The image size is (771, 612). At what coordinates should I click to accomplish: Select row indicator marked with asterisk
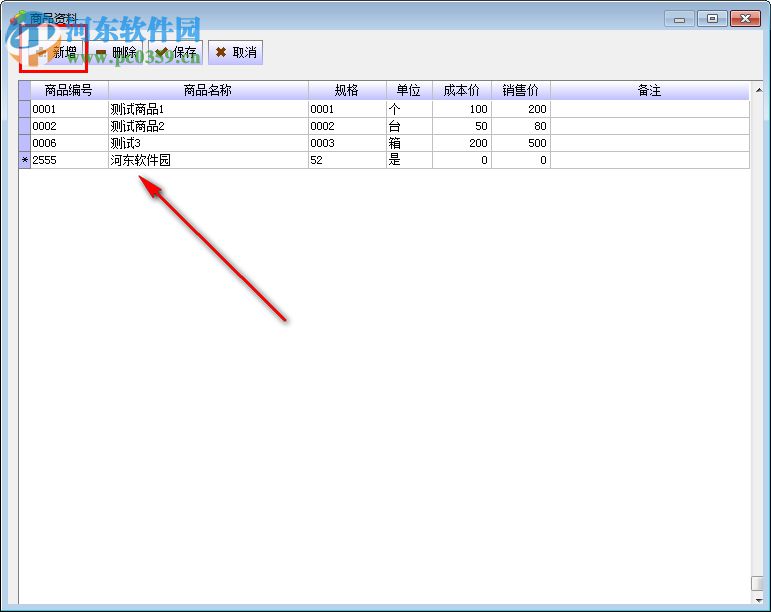coord(25,160)
